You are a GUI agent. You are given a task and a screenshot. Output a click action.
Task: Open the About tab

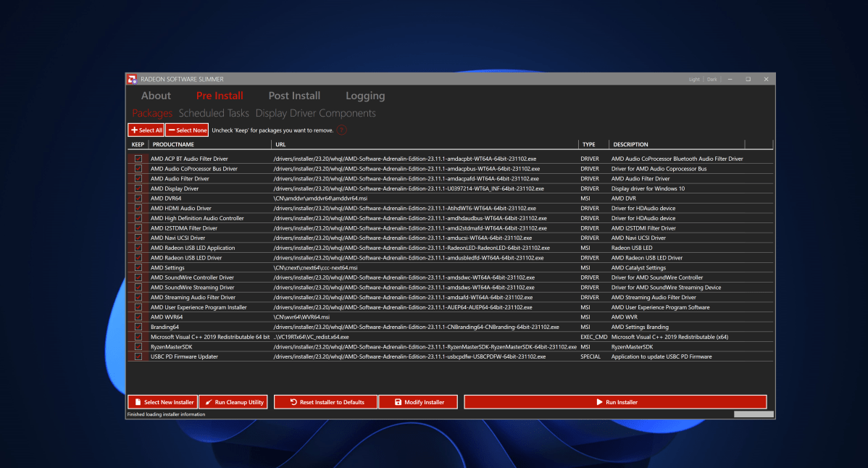tap(156, 96)
